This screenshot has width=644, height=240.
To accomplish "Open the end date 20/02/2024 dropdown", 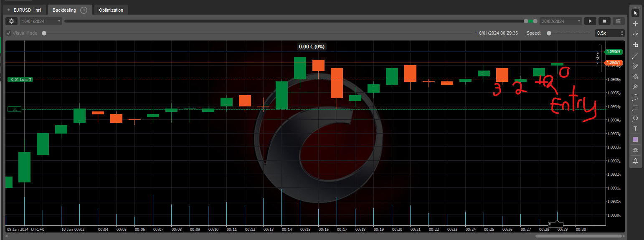I will point(560,21).
